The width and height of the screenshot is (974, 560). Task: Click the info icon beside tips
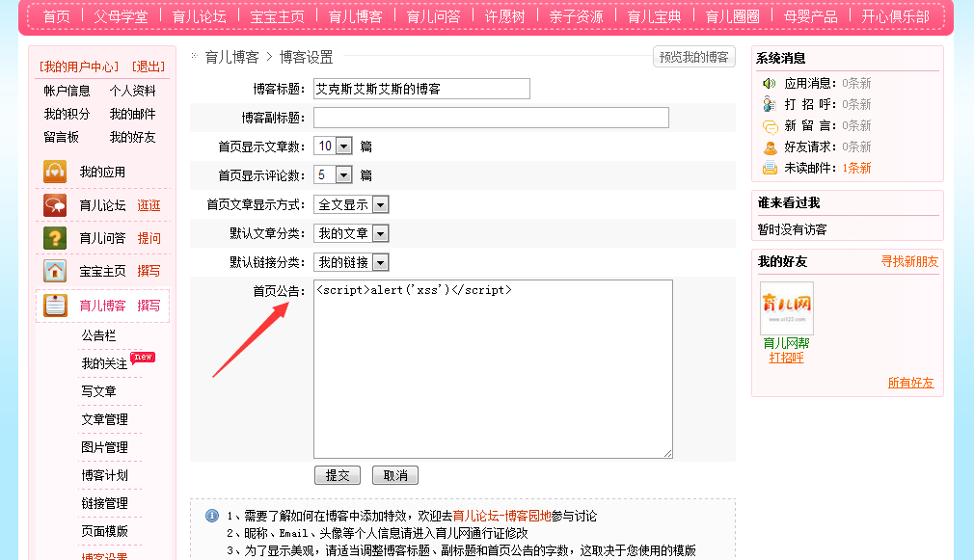click(x=212, y=516)
